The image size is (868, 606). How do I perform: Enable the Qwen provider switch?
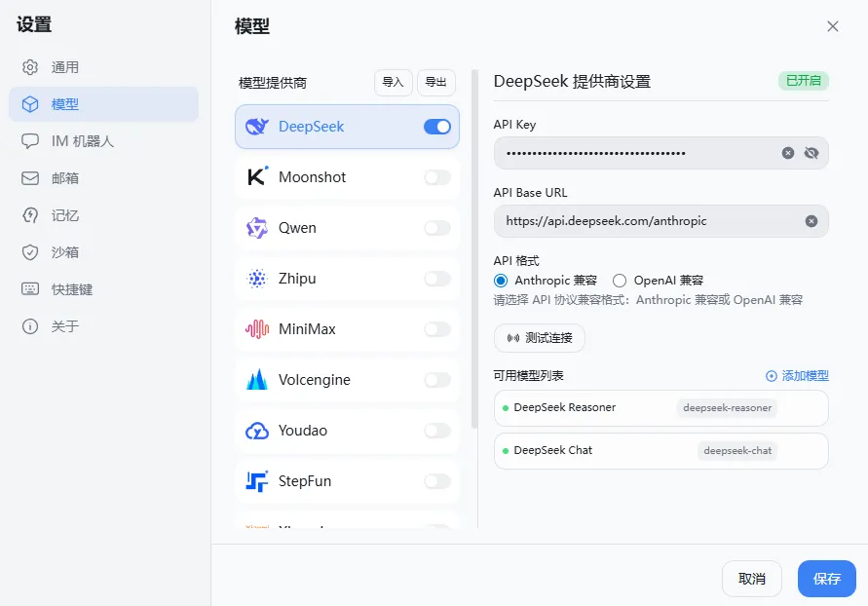pyautogui.click(x=437, y=228)
